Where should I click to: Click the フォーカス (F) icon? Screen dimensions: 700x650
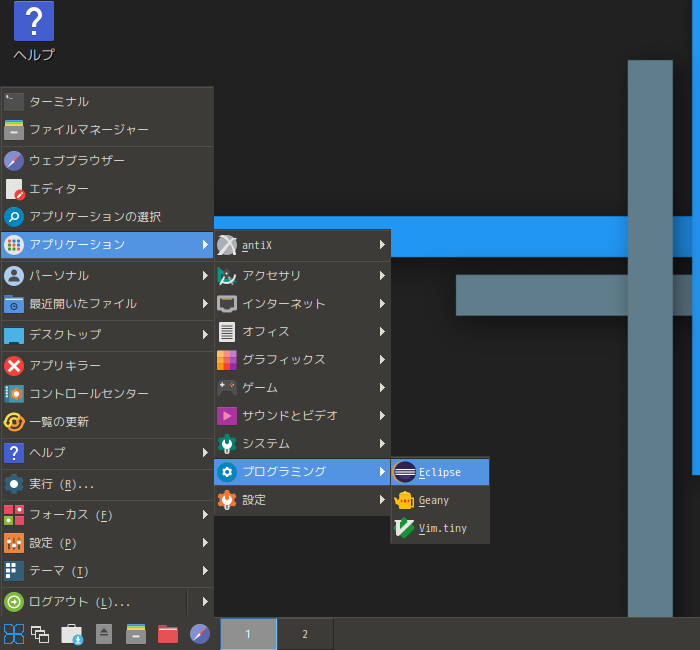(14, 515)
